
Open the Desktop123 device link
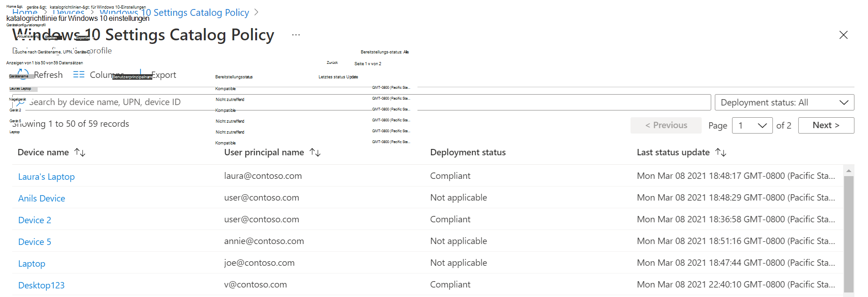41,285
